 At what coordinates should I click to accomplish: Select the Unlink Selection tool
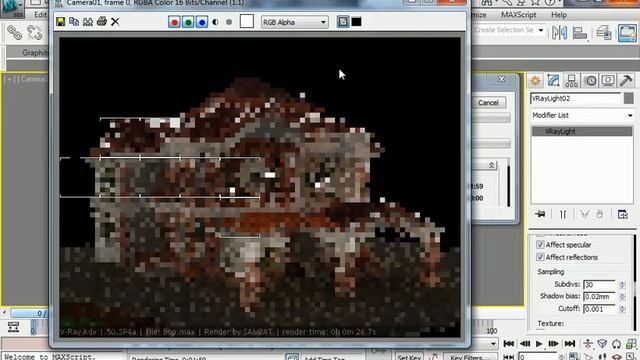34,32
